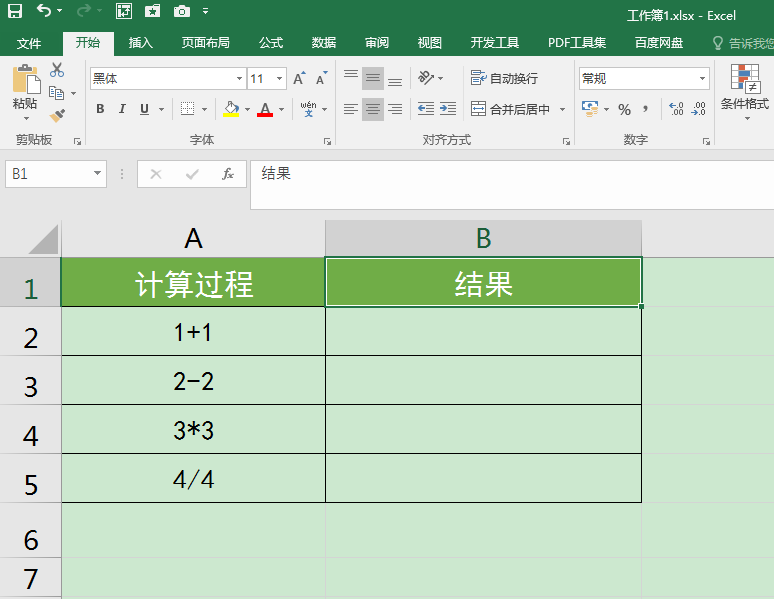Open the 百度网盘 tab
This screenshot has height=599, width=774.
tap(659, 43)
